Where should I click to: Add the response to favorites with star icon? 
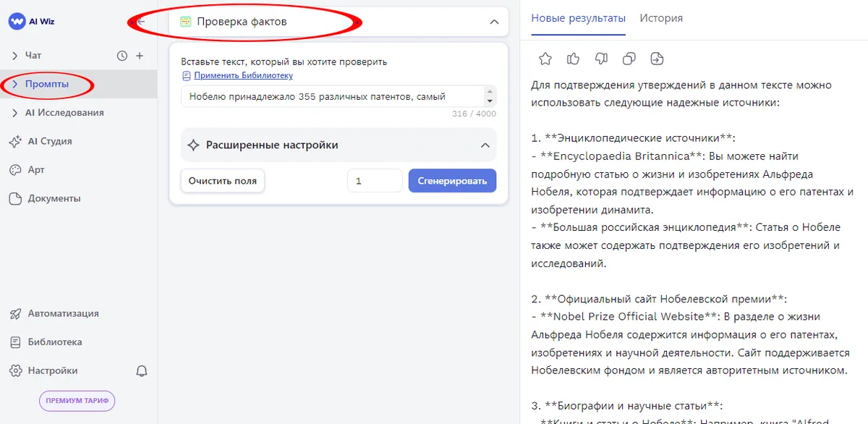[545, 59]
